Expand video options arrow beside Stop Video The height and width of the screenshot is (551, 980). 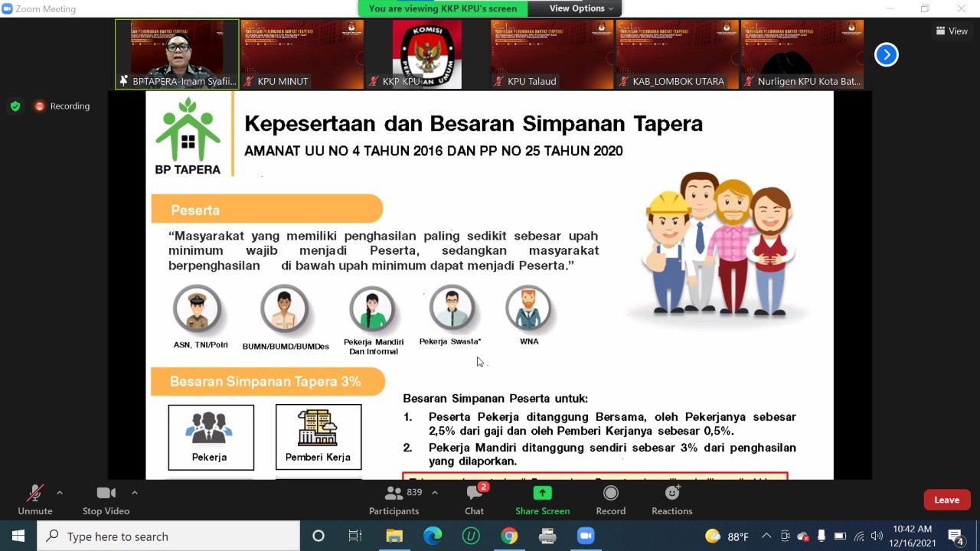click(x=135, y=493)
